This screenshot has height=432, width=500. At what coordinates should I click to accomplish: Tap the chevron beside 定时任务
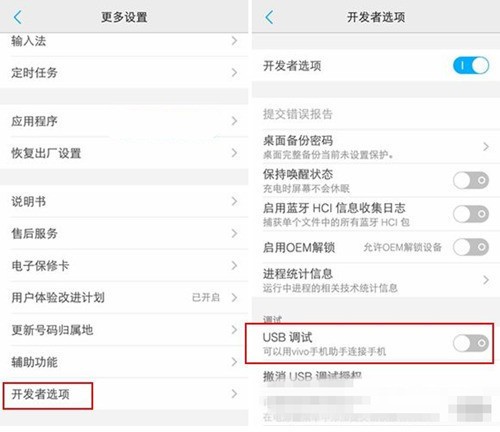pyautogui.click(x=235, y=72)
